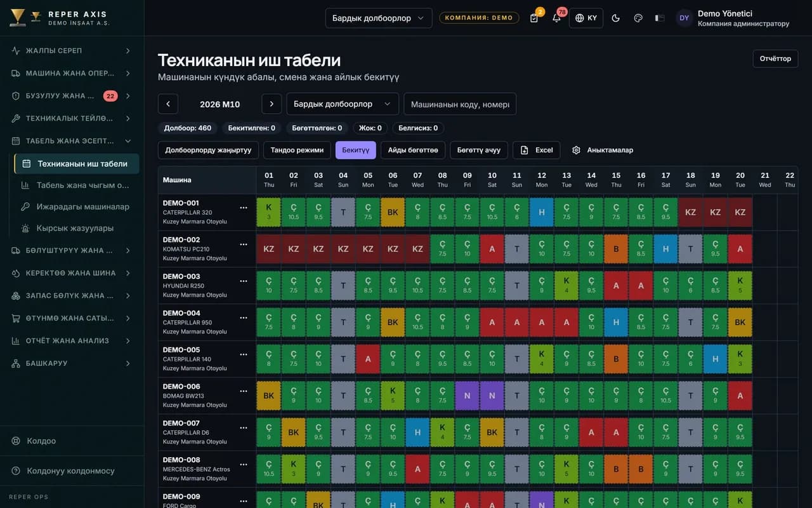This screenshot has height=508, width=812.
Task: Click Айды бөгөттөө button
Action: coord(413,150)
